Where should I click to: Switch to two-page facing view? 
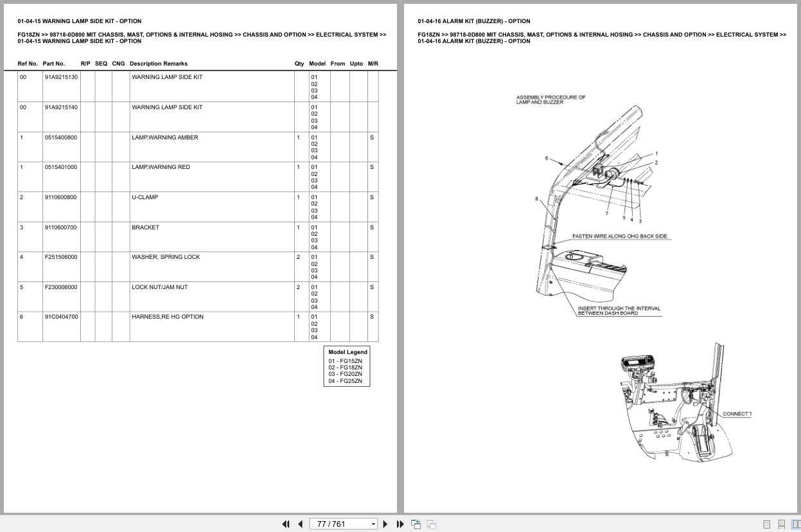tap(796, 524)
